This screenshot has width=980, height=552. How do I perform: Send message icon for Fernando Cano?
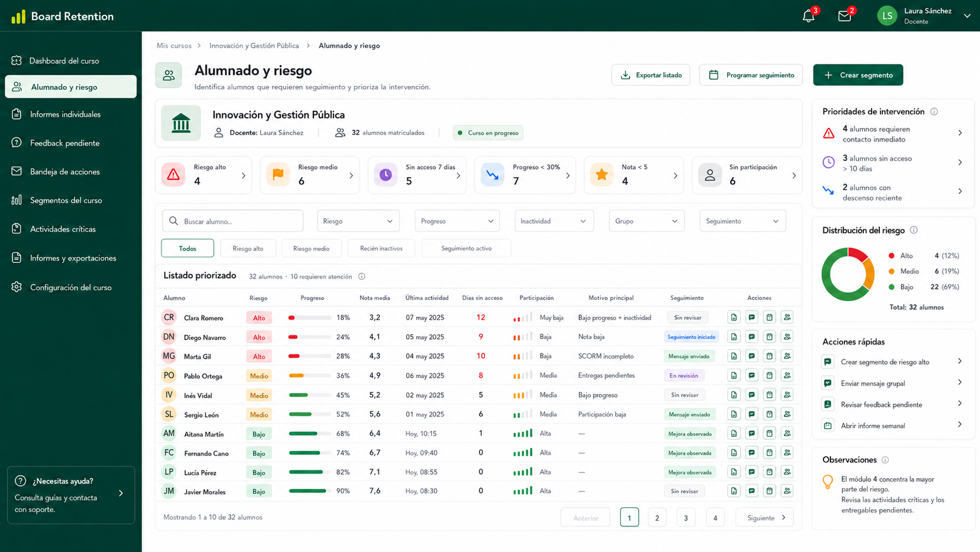click(751, 453)
